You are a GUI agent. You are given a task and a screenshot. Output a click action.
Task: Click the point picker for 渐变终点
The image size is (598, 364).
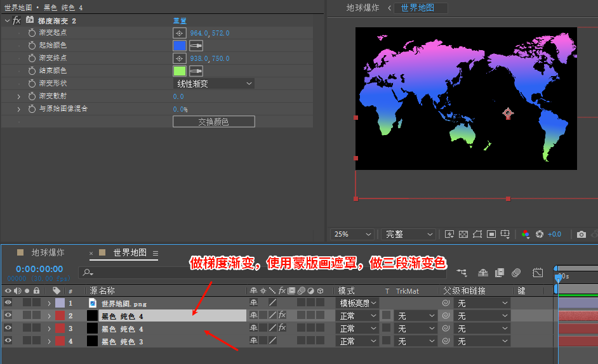[x=179, y=58]
